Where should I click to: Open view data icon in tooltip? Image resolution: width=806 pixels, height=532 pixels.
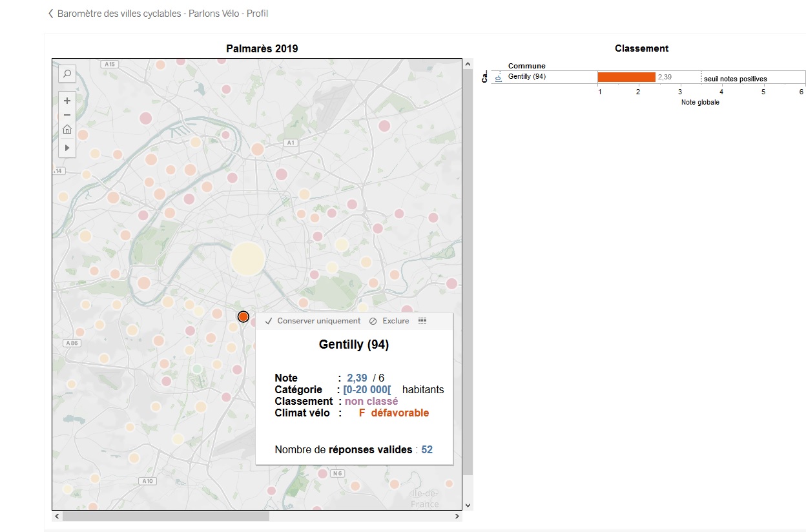pyautogui.click(x=422, y=321)
